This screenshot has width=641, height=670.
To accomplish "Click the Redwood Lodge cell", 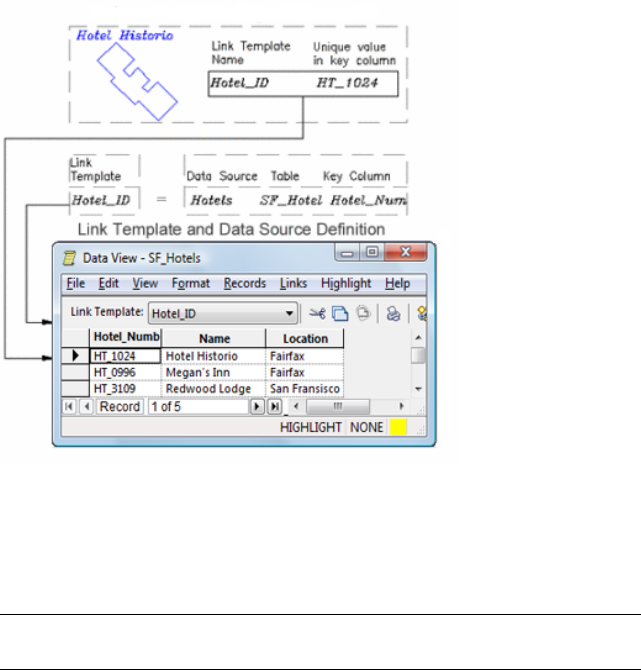I will point(214,389).
